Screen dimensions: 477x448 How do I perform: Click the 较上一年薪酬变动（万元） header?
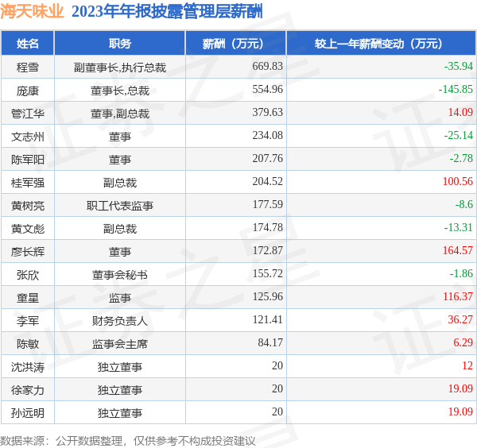(381, 44)
